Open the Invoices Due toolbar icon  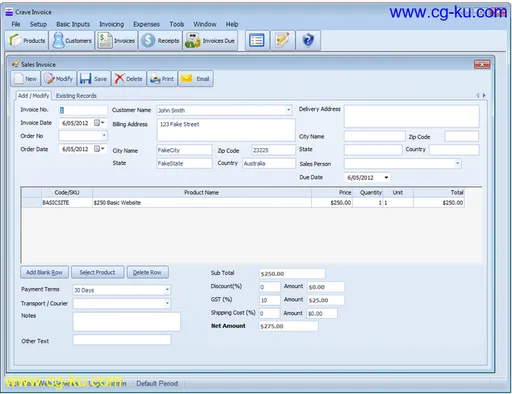pos(210,41)
